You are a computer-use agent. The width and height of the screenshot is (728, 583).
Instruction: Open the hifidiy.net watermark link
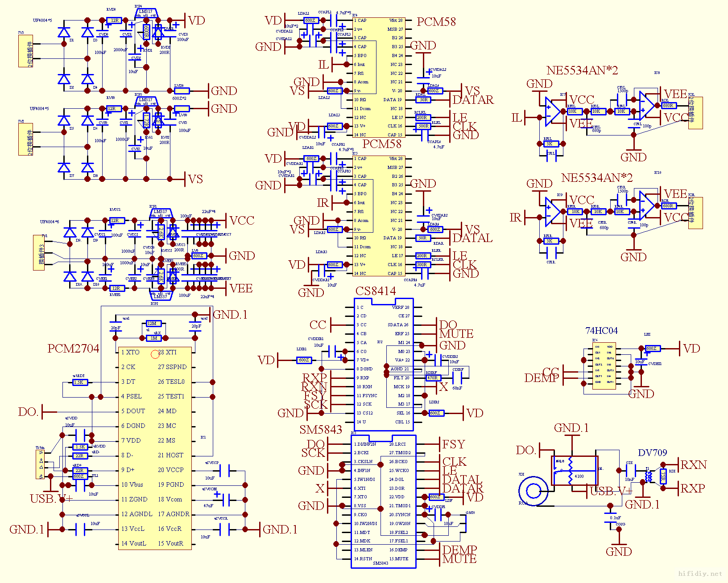click(699, 574)
